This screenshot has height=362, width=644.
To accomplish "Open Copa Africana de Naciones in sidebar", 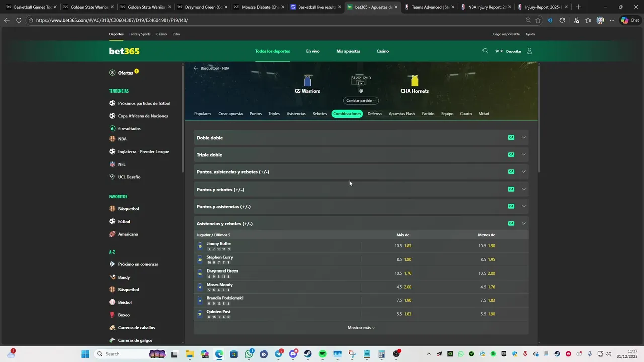I will click(x=143, y=116).
